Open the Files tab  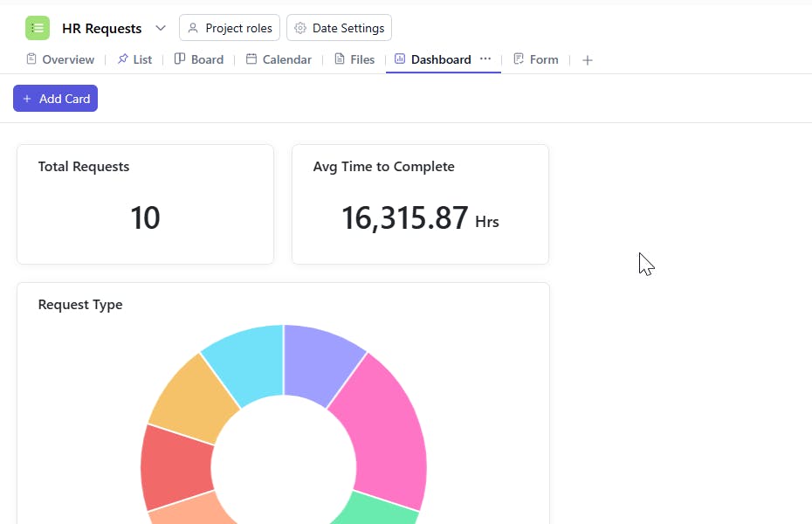click(x=354, y=59)
